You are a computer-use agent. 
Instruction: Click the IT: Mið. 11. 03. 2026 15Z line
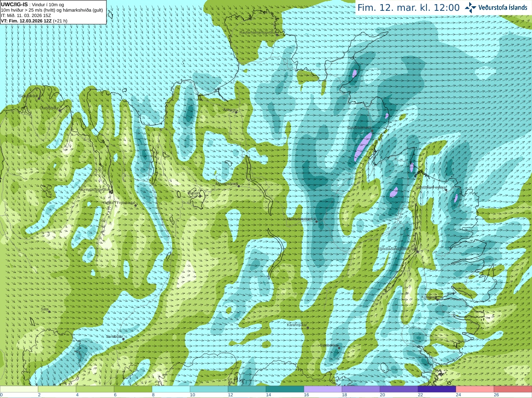26,15
